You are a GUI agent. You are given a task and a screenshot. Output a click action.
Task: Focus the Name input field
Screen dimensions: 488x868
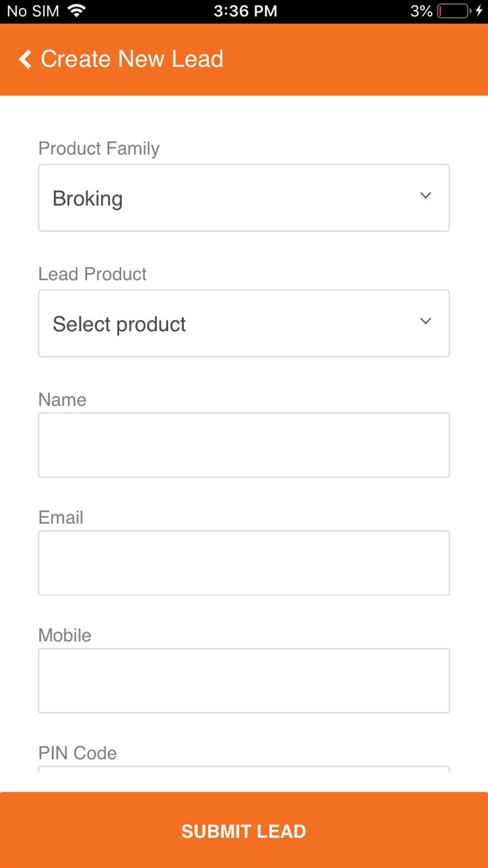(244, 445)
